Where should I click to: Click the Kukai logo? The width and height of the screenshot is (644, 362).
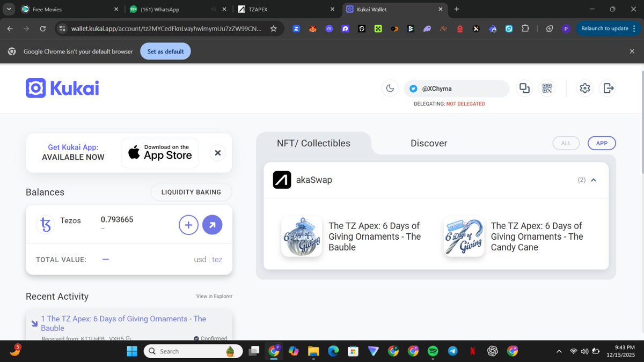tap(62, 88)
